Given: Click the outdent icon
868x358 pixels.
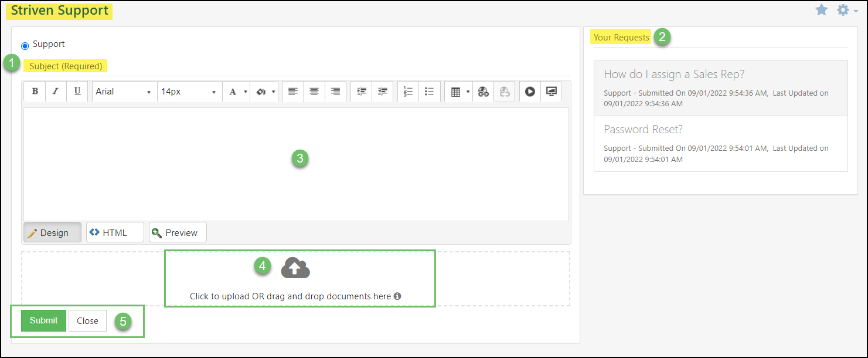Looking at the screenshot, I should [x=383, y=92].
